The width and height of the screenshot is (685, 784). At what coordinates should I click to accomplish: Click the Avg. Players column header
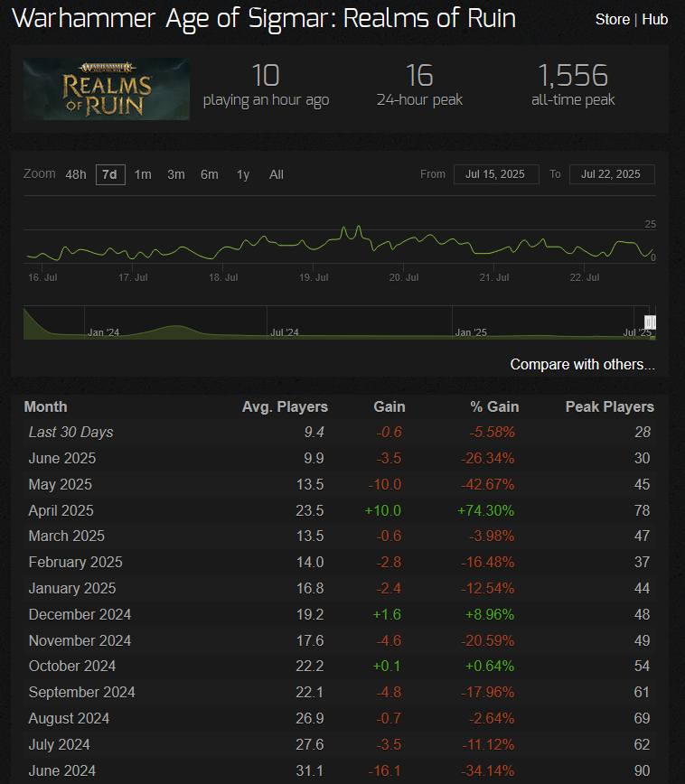coord(285,406)
